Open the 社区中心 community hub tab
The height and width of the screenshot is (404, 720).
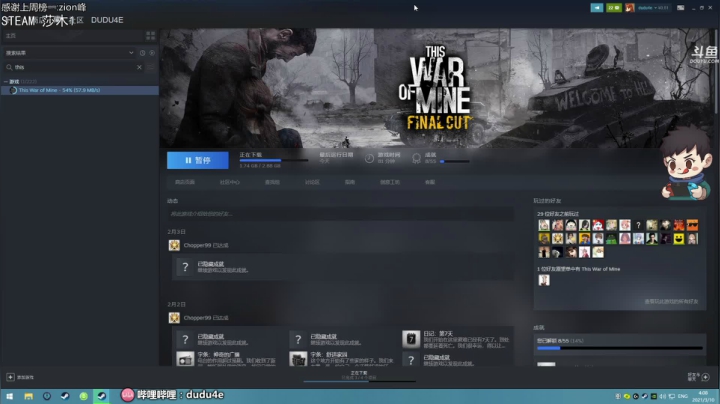[x=229, y=182]
